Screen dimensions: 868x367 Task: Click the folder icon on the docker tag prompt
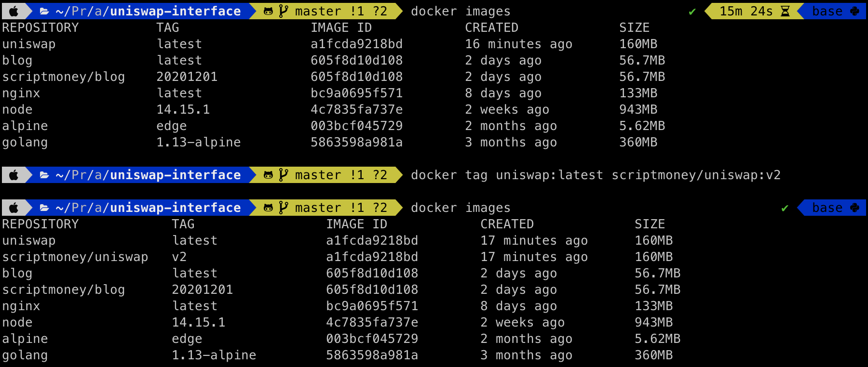pyautogui.click(x=44, y=175)
